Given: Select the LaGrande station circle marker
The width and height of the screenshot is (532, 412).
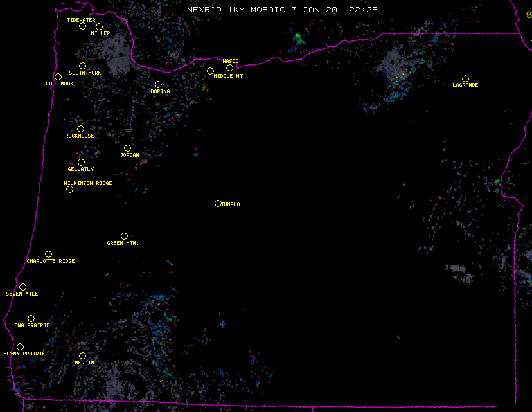Looking at the screenshot, I should (x=465, y=78).
